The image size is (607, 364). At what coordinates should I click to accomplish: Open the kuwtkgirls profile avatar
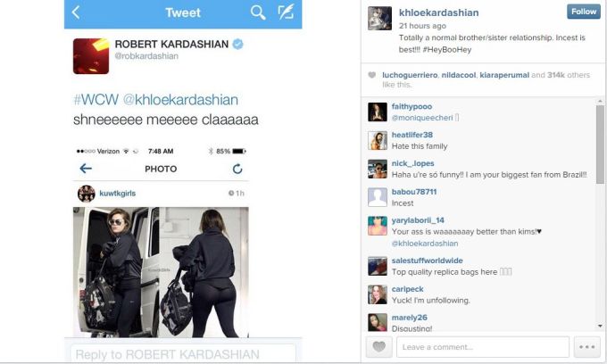tap(87, 194)
